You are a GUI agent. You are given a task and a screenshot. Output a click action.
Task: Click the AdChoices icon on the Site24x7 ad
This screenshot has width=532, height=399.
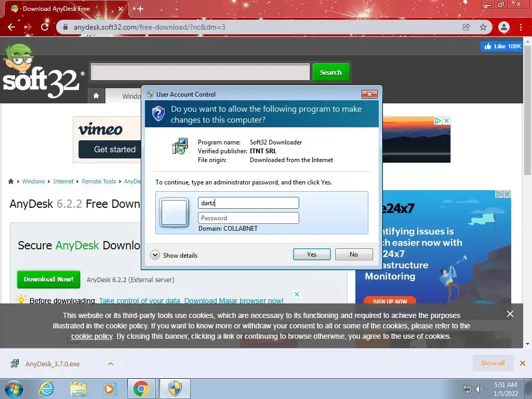coord(499,194)
